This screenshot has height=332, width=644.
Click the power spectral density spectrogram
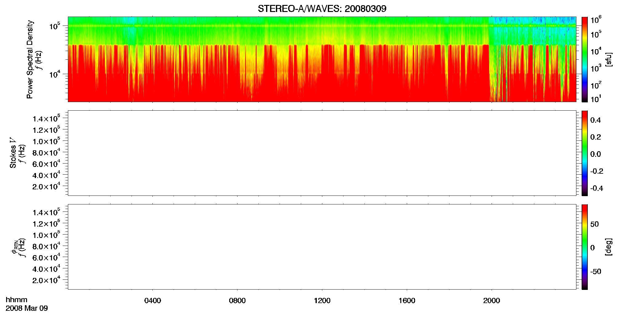tap(322, 59)
